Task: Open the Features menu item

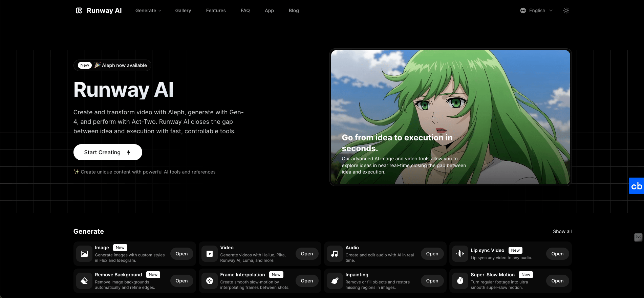Action: click(x=216, y=10)
